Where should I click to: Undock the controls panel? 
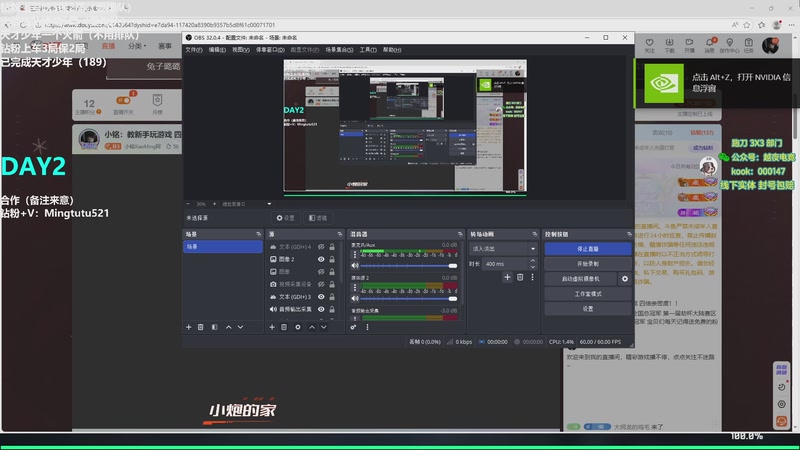tap(629, 234)
